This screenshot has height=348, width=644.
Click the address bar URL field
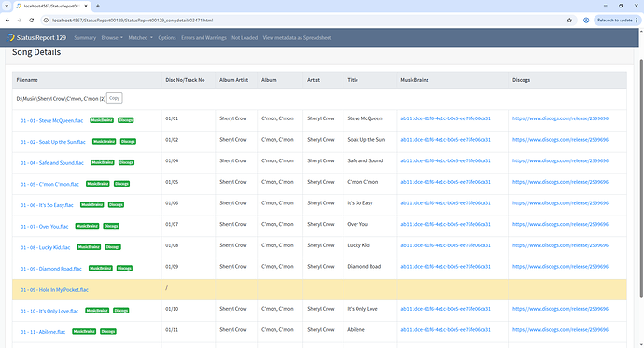pos(304,21)
